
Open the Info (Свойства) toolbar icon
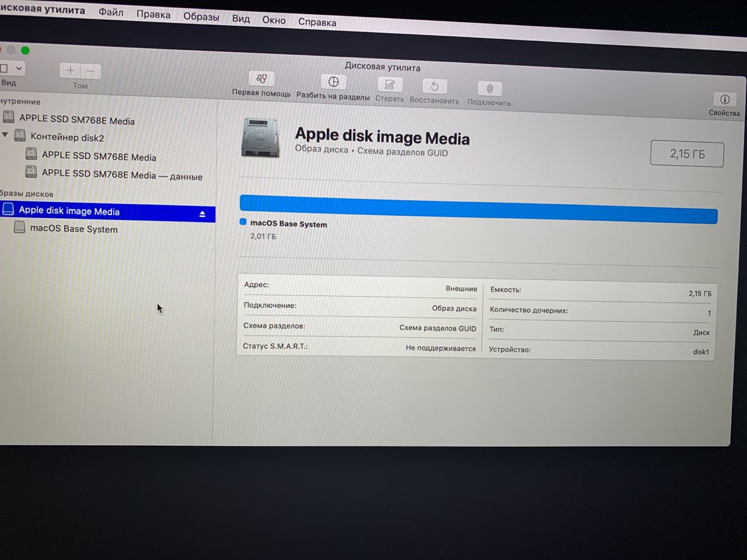pos(724,99)
